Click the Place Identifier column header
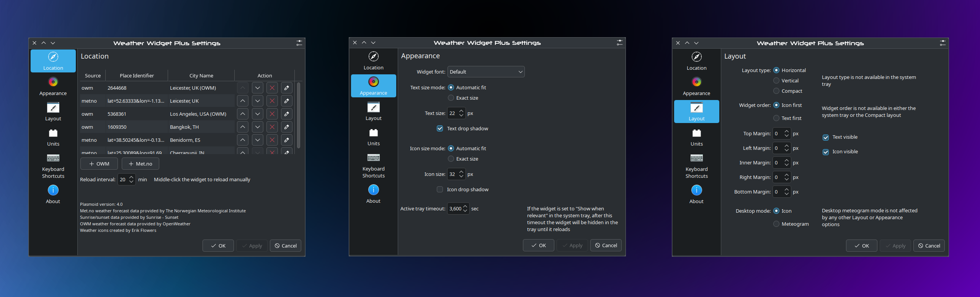This screenshot has height=297, width=980. pos(137,76)
